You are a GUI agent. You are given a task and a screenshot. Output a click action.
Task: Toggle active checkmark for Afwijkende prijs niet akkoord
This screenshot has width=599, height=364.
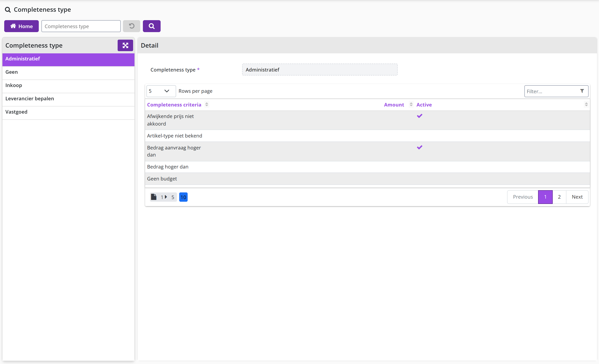pos(420,116)
